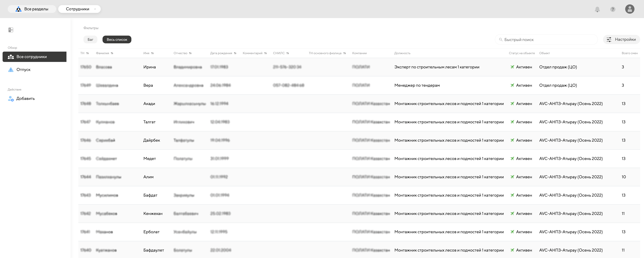
Task: Click the active status icon in Алим row
Action: click(x=512, y=177)
